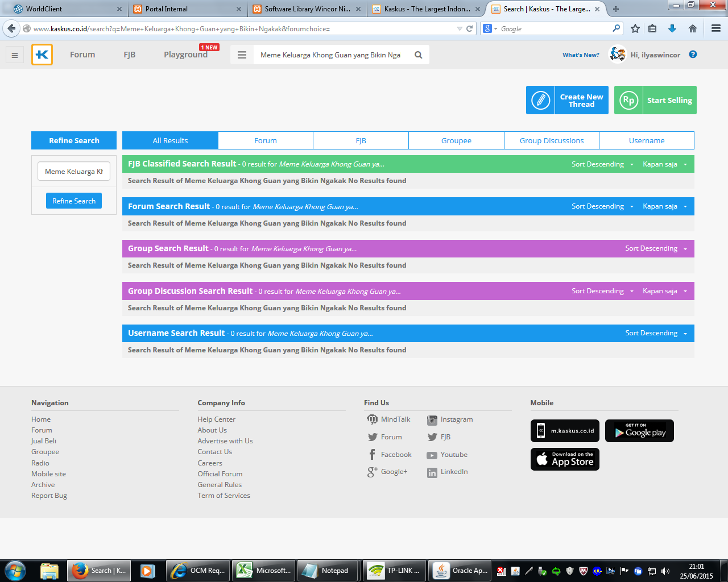This screenshot has width=728, height=582.
Task: Click the App Store download badge
Action: coord(565,459)
